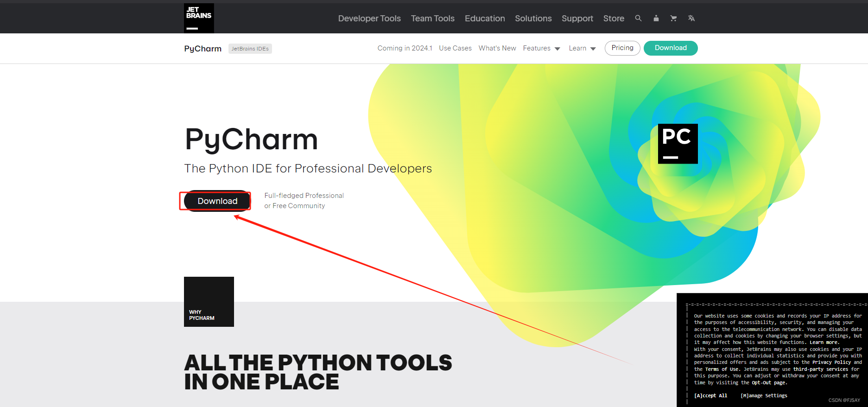
Task: Open Education menu
Action: (x=485, y=19)
